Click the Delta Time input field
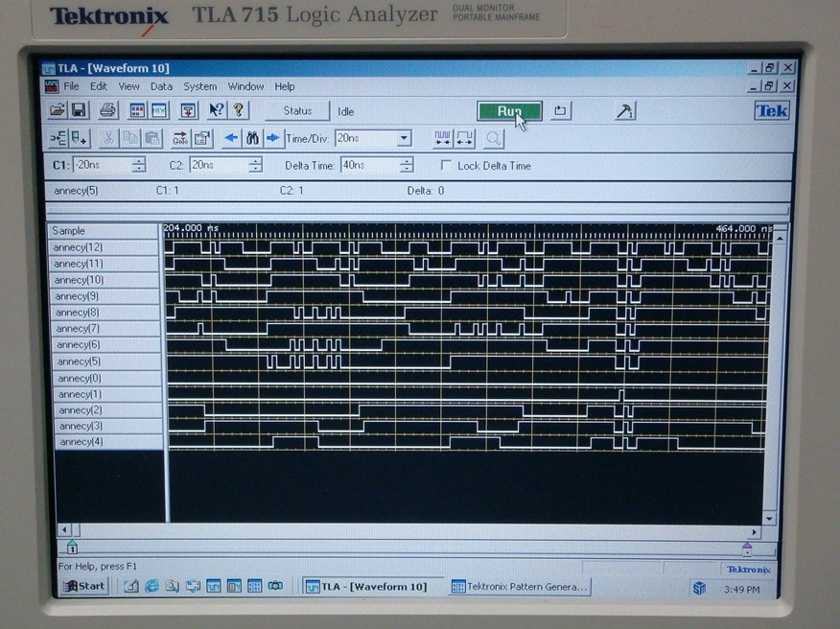The width and height of the screenshot is (840, 629). 370,165
